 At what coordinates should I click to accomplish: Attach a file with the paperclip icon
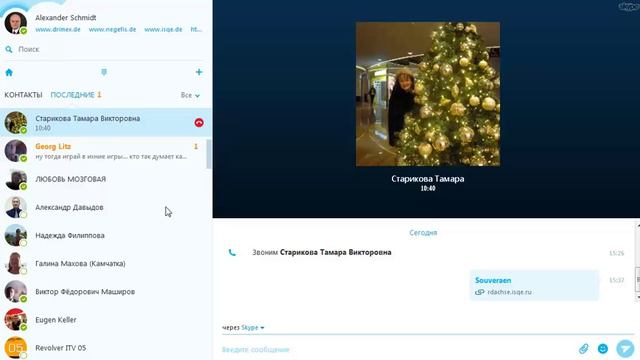pyautogui.click(x=584, y=349)
